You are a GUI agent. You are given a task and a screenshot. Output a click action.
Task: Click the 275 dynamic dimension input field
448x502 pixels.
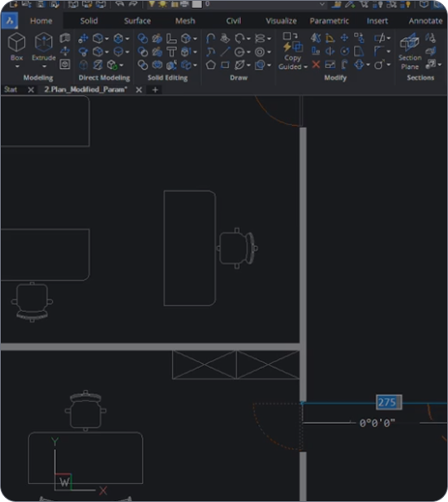click(x=389, y=402)
